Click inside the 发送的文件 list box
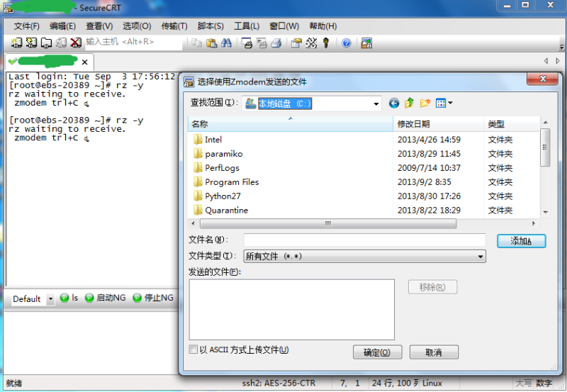 [x=291, y=310]
